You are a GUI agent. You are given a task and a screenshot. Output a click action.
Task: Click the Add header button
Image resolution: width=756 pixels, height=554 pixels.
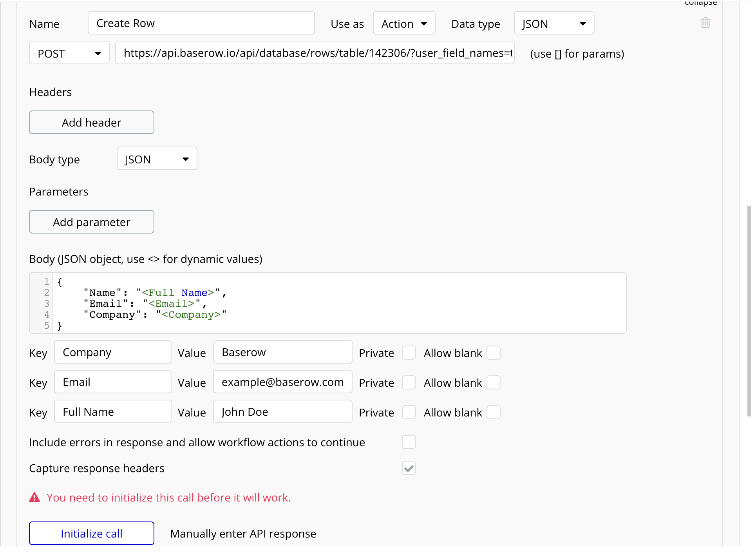pos(91,122)
